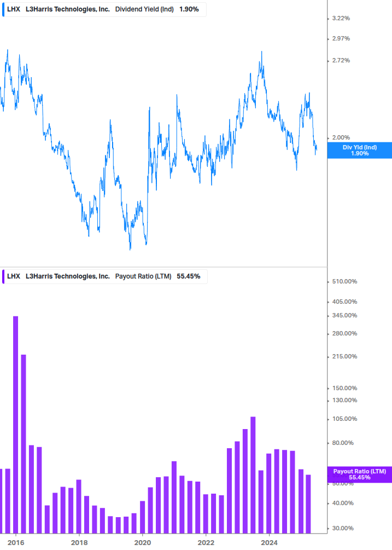
Task: Click the 130.00% payout axis label
Action: click(x=344, y=400)
